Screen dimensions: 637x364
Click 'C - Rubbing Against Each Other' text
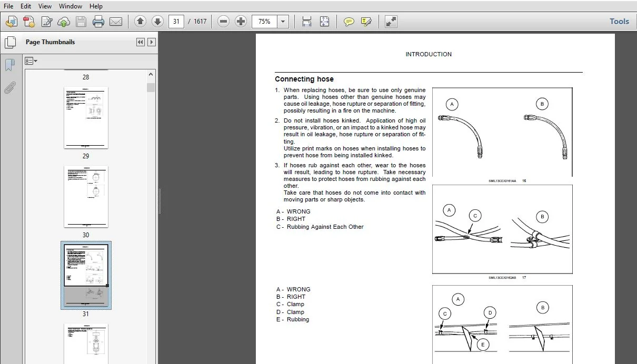pyautogui.click(x=320, y=227)
